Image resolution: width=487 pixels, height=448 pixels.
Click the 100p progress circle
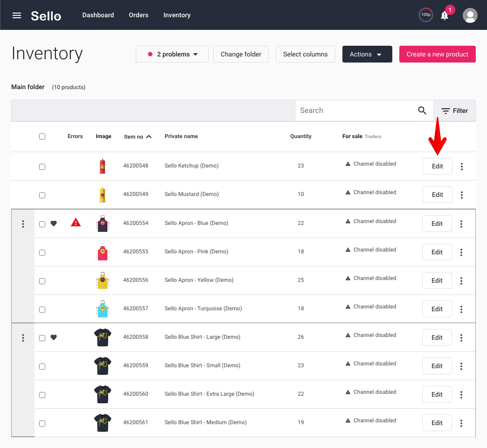pyautogui.click(x=426, y=15)
